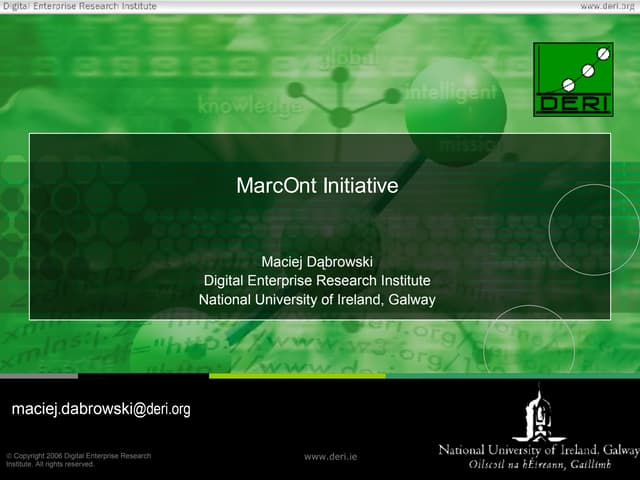Open the www.deri.org link in header
Viewport: 640px width, 480px height.
tap(608, 6)
